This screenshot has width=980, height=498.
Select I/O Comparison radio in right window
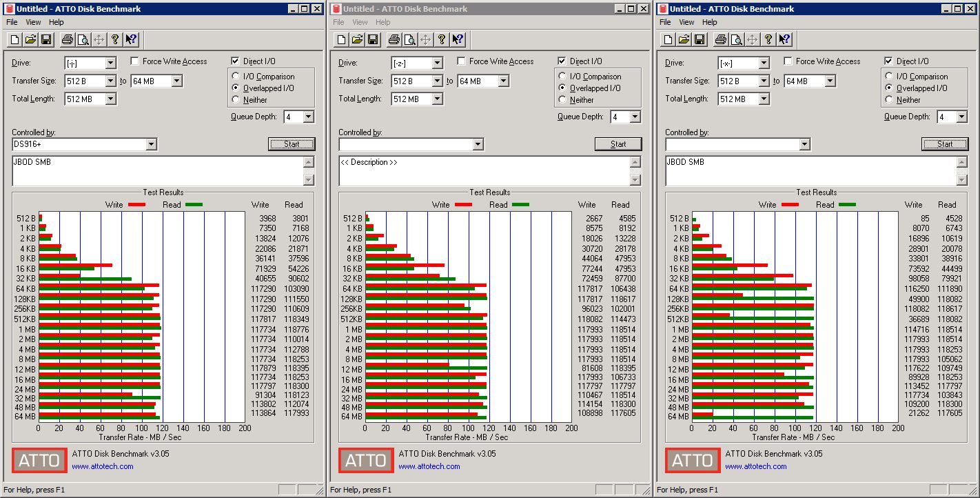[x=890, y=77]
